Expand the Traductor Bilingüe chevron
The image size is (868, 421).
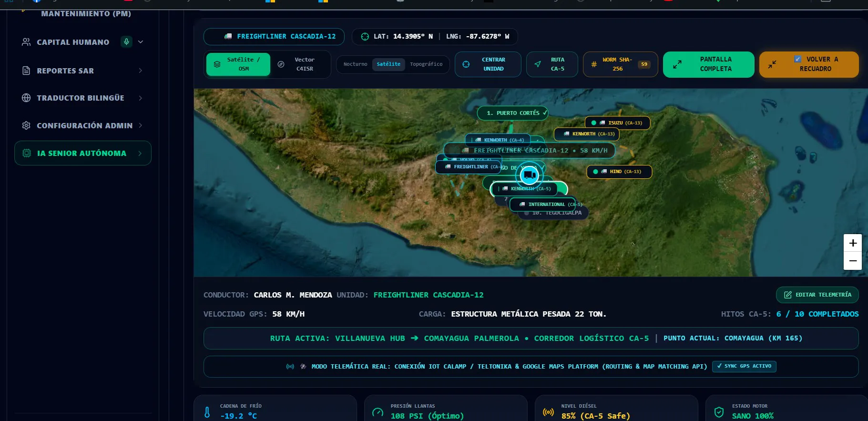(x=141, y=98)
